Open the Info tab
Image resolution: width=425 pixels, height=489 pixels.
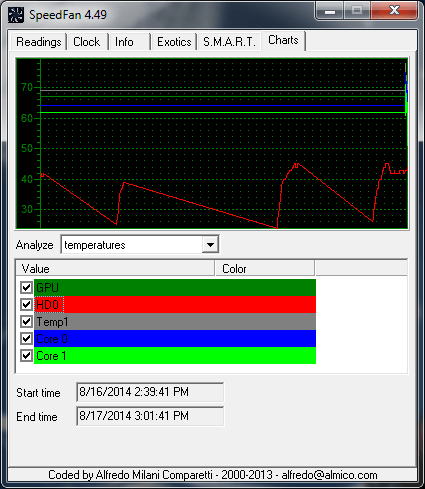point(129,42)
